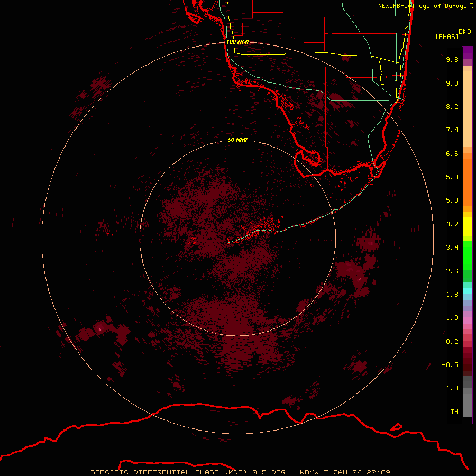Click the 6.6 scale value
The image size is (476, 476).
(452, 153)
